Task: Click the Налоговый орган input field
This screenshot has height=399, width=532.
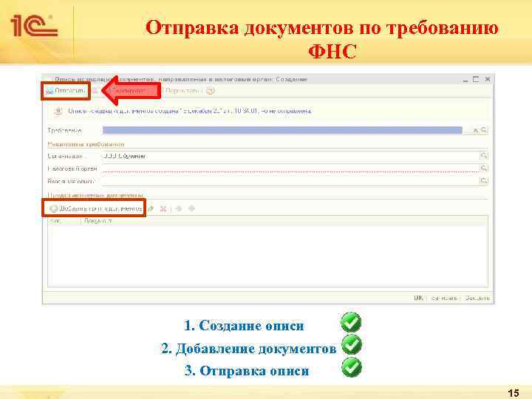Action: pyautogui.click(x=290, y=168)
